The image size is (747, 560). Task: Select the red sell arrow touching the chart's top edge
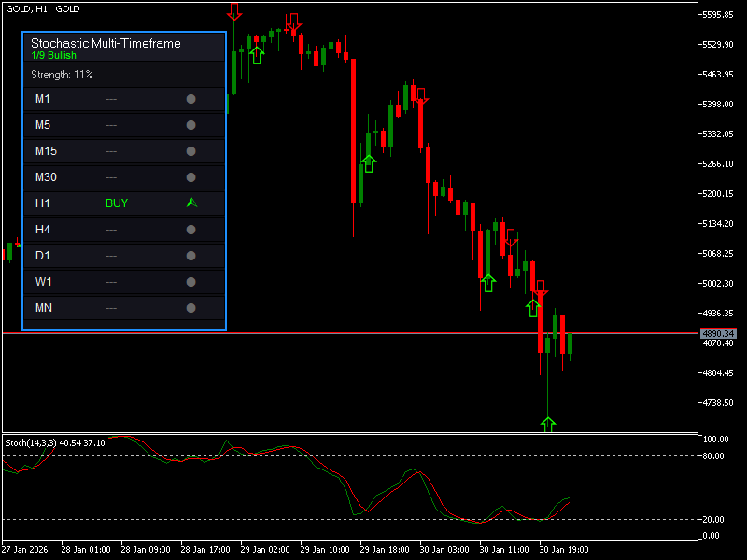[x=234, y=11]
